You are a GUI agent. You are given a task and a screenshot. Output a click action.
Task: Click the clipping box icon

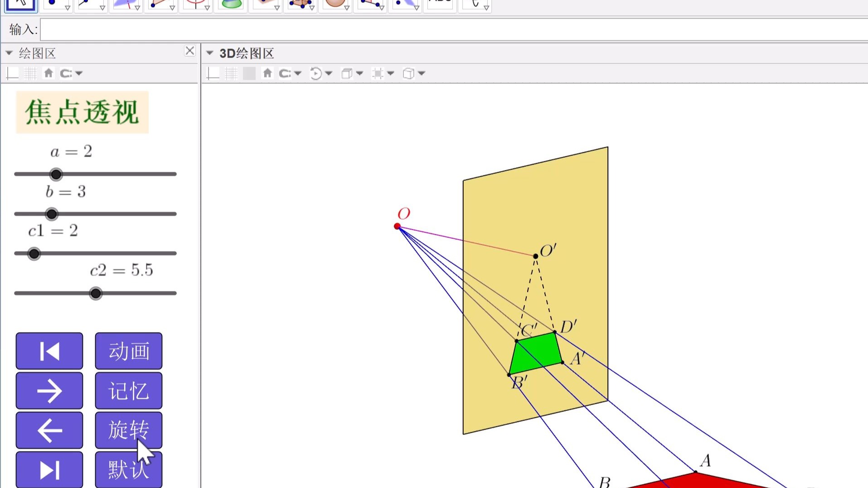378,73
